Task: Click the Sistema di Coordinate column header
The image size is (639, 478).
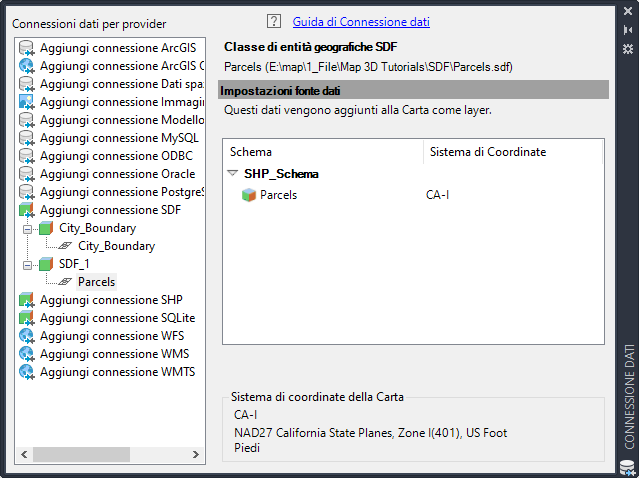Action: [487, 152]
